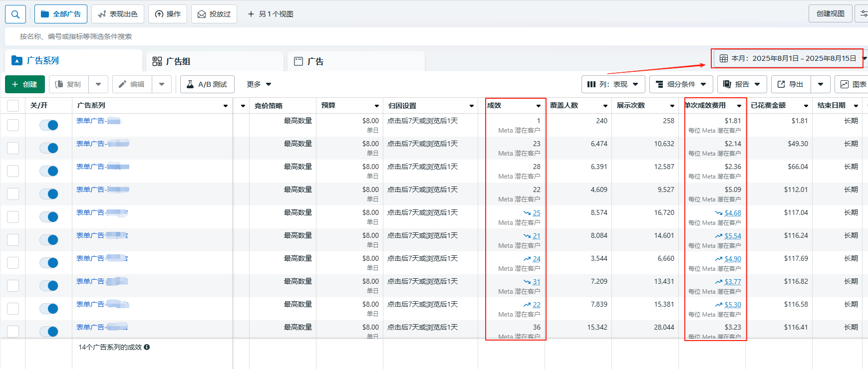Open the date range picker 本月

coord(788,58)
